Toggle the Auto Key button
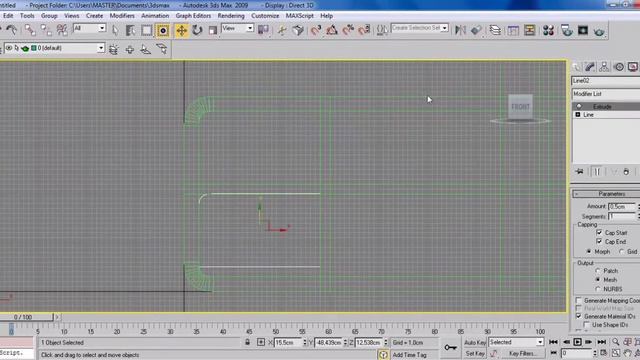 [x=475, y=342]
